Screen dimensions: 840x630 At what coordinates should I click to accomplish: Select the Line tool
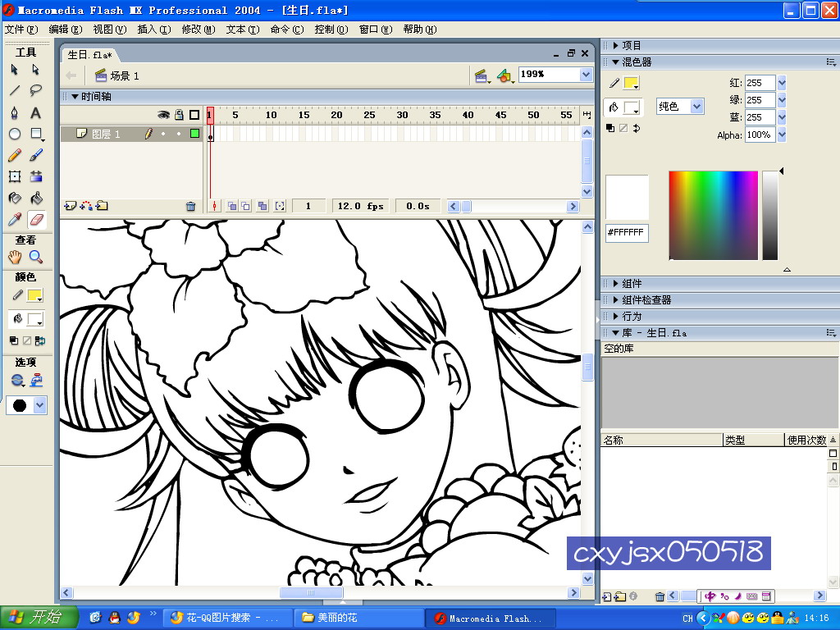[15, 90]
